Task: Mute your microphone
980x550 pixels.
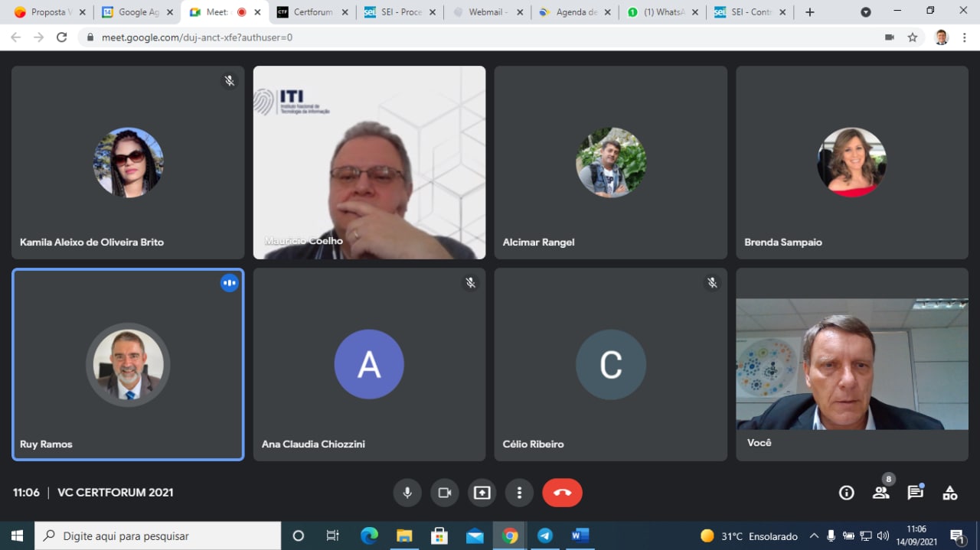Action: tap(407, 493)
